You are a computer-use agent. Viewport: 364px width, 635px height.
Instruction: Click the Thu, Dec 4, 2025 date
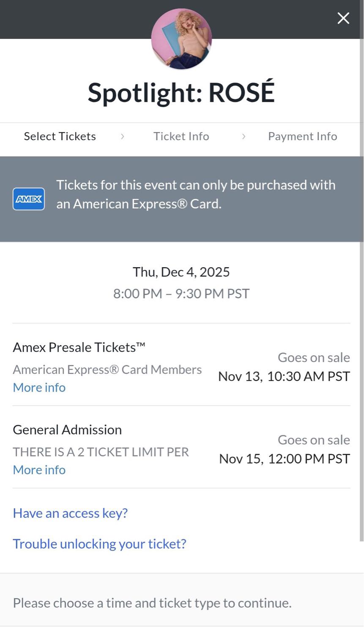(181, 272)
